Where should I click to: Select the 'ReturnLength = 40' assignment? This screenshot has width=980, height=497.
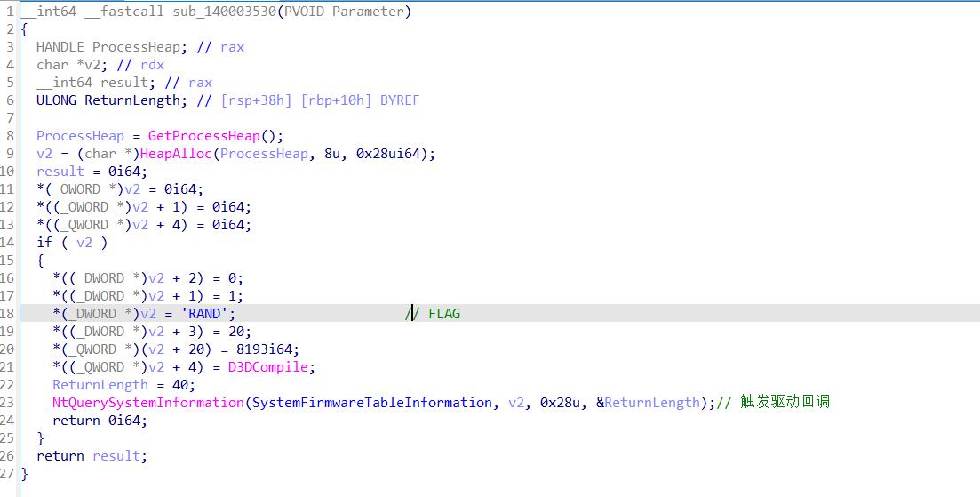[123, 385]
